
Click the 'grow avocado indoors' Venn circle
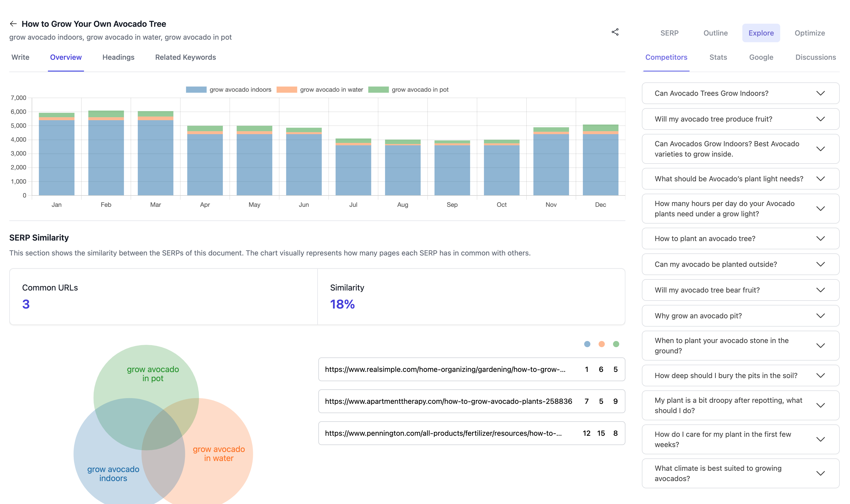tap(113, 474)
